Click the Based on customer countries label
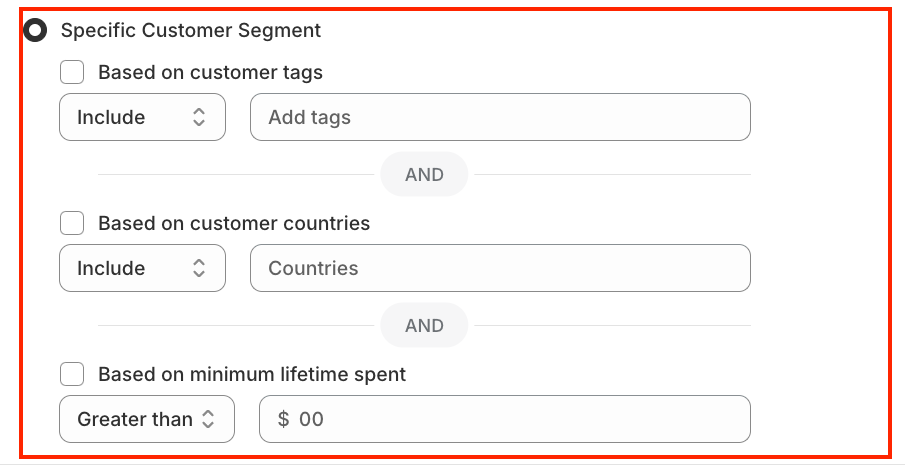905x467 pixels. coord(234,223)
